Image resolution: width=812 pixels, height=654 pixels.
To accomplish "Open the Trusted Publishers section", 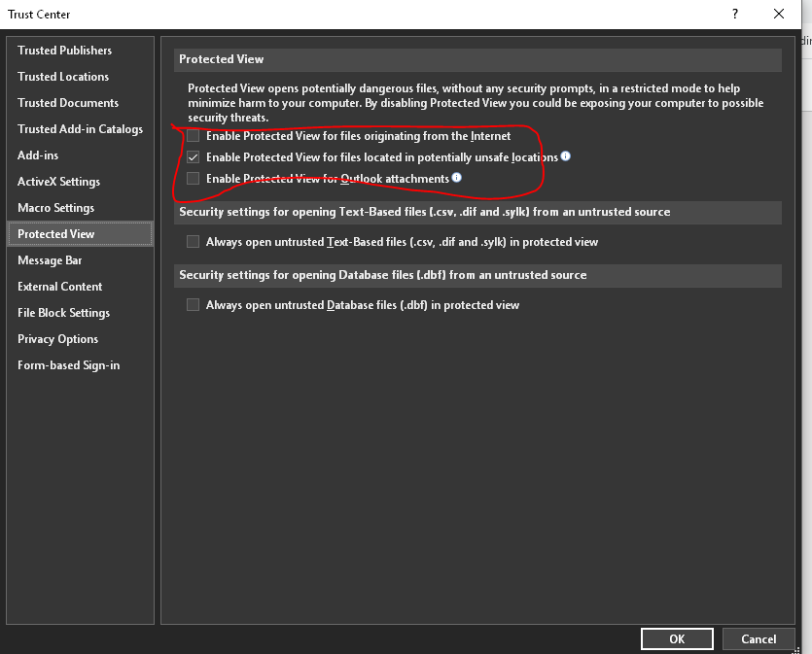I will tap(80, 51).
